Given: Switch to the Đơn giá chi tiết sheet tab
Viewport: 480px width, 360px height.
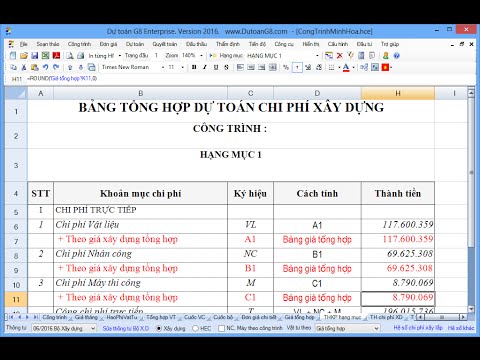Looking at the screenshot, I should [259, 317].
